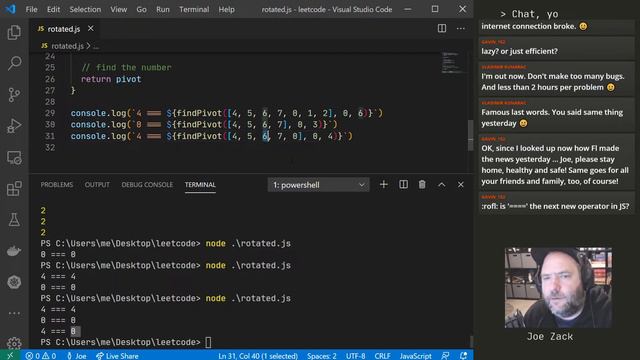Screen dimensions: 640x360
Task: Click rotated.js in the breadcrumb
Action: coord(67,46)
